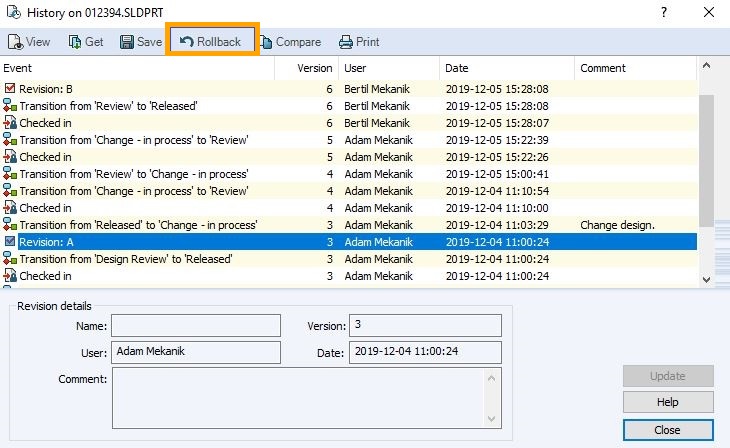This screenshot has width=730, height=448.
Task: Sort by the Date column header
Action: pos(506,68)
